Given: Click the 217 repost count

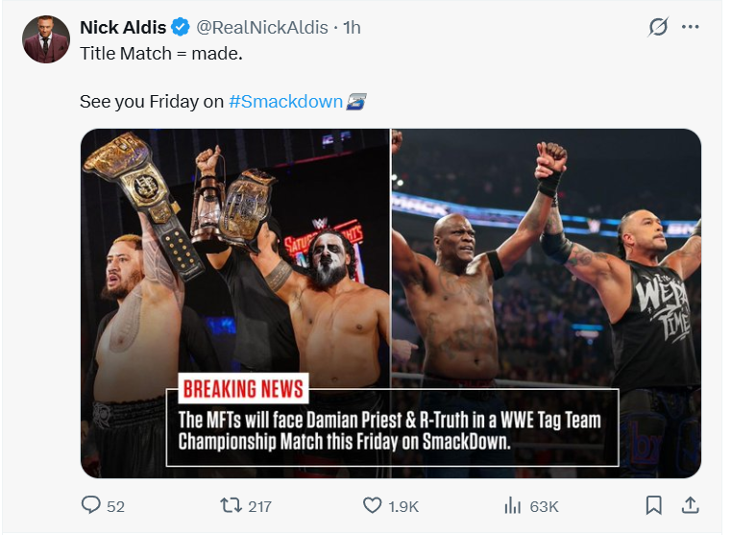Looking at the screenshot, I should [259, 506].
